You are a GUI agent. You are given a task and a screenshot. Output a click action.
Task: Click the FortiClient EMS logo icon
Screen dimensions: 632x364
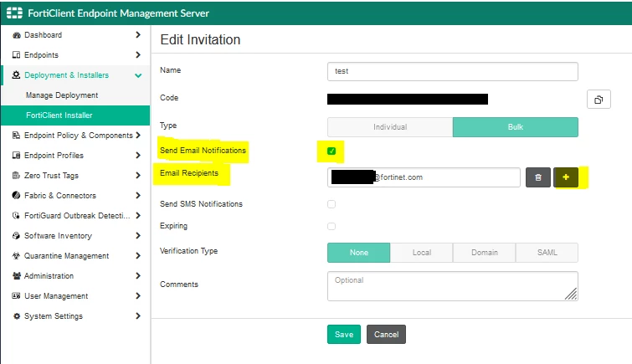[14, 13]
